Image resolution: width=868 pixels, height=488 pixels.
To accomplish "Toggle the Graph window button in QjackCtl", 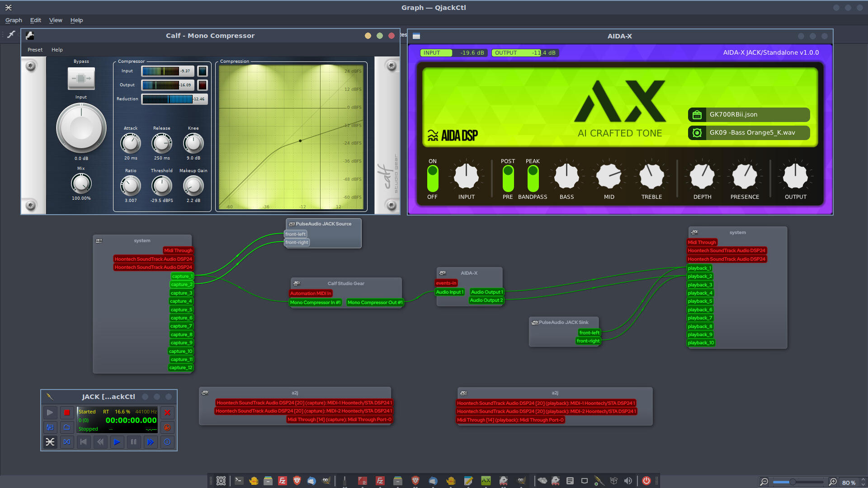I will (x=50, y=442).
